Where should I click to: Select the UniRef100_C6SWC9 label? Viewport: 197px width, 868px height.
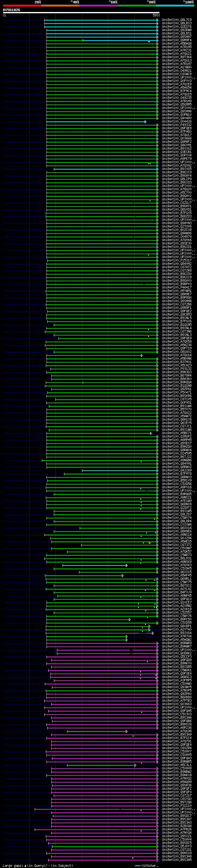tap(177, 74)
